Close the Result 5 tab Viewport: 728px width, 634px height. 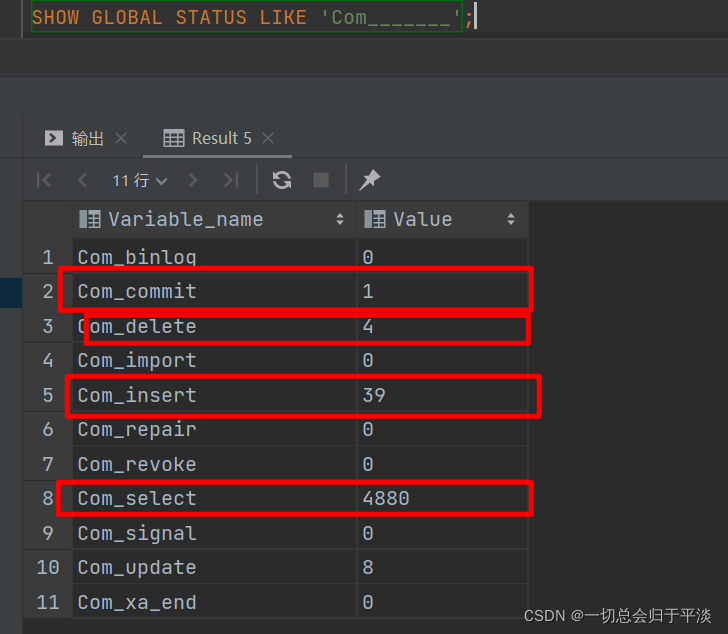point(268,139)
